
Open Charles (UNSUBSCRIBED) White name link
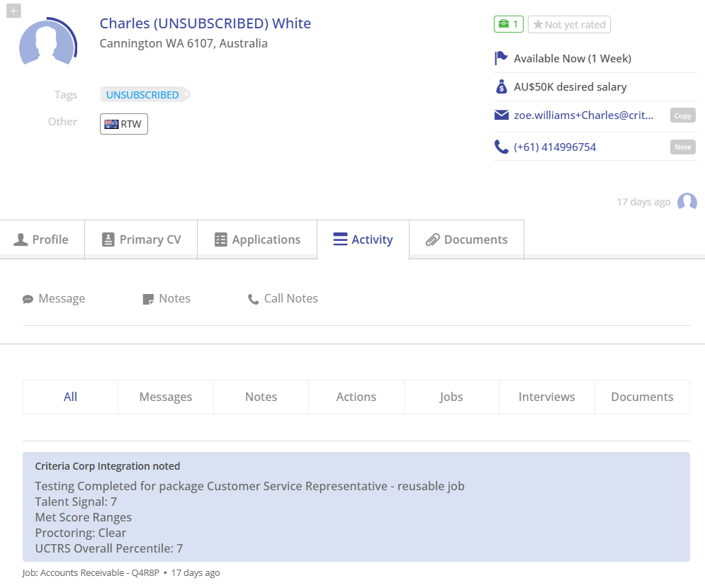[x=205, y=23]
